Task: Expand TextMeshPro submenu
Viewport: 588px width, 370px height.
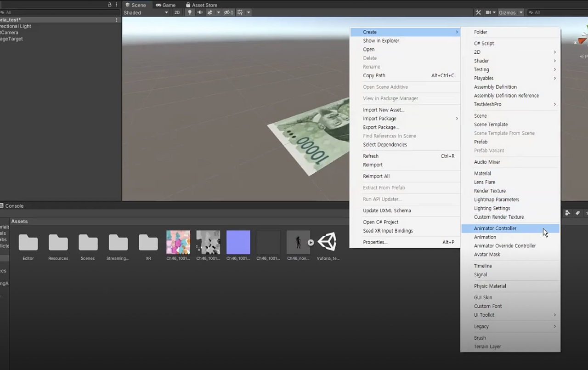Action: [x=510, y=104]
